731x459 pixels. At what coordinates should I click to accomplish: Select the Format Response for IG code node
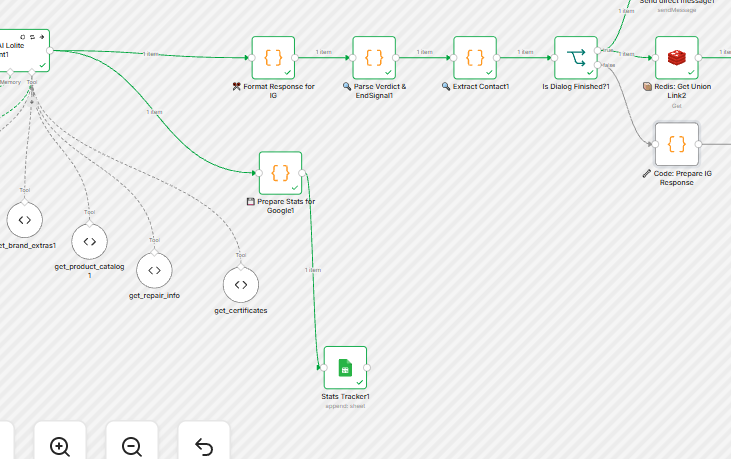pyautogui.click(x=273, y=58)
